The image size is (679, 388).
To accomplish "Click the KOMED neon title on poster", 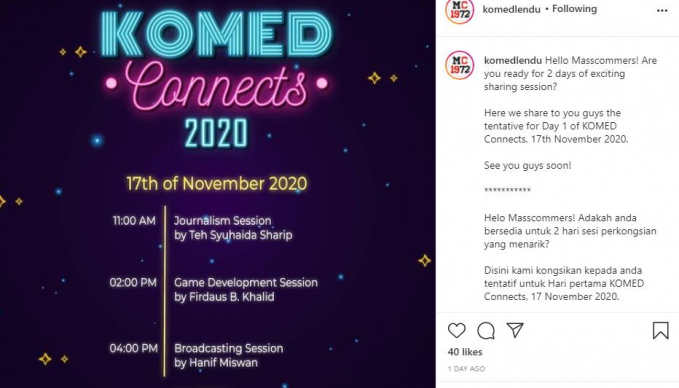I will click(x=217, y=35).
